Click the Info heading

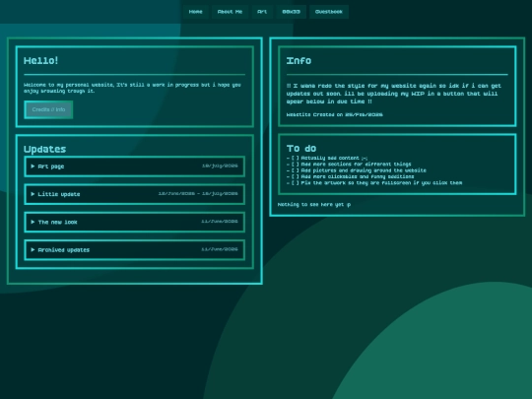[299, 61]
